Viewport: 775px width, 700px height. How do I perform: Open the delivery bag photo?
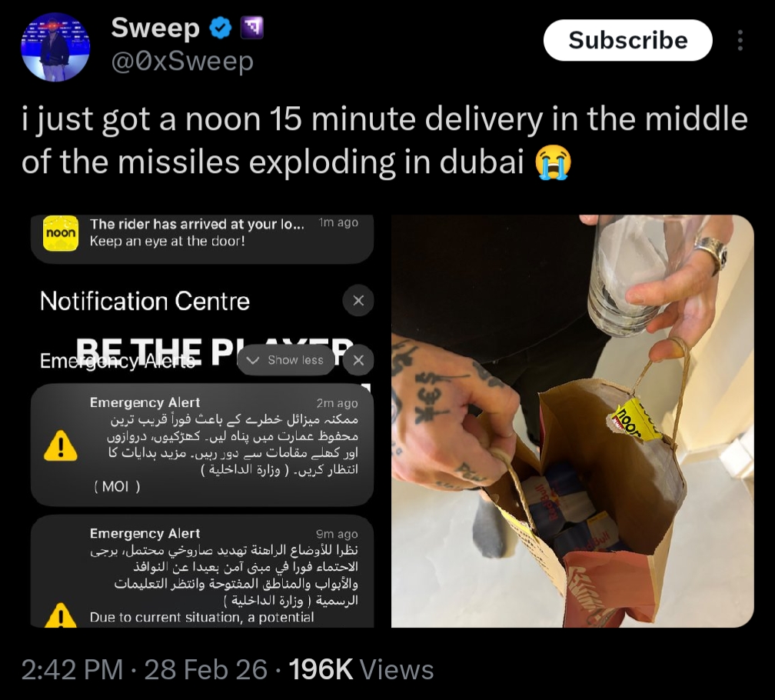pyautogui.click(x=572, y=422)
